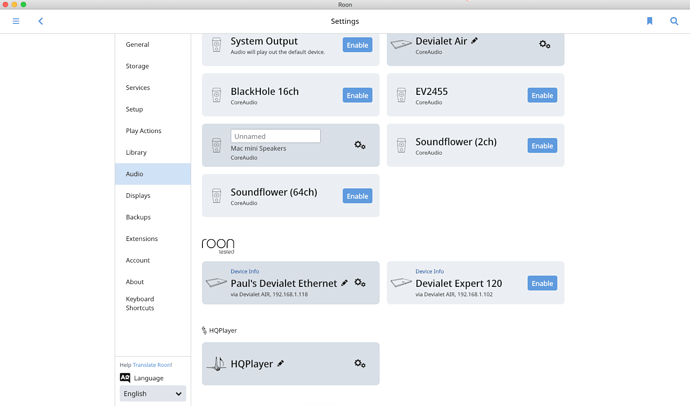Rename Paul's Devialet Ethernet via pencil icon
This screenshot has width=690, height=406.
tap(345, 283)
